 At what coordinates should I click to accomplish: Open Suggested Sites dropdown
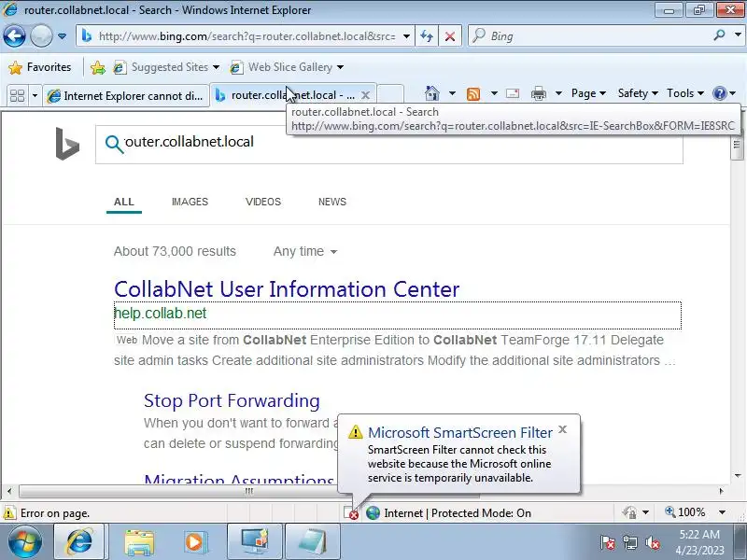pyautogui.click(x=166, y=67)
